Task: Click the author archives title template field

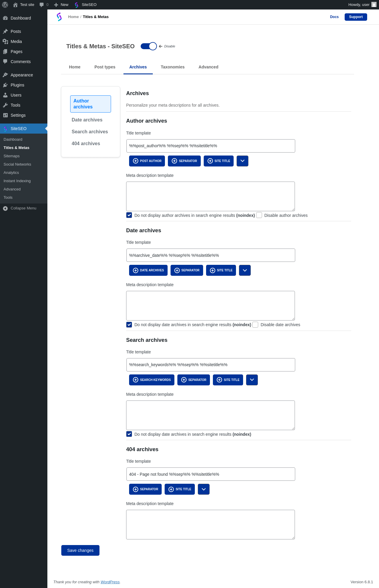Action: 211,146
